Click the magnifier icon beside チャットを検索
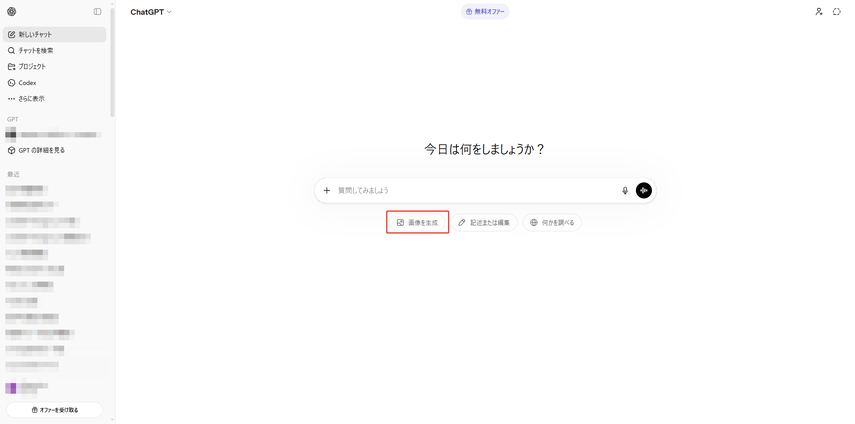The width and height of the screenshot is (855, 424). click(11, 51)
